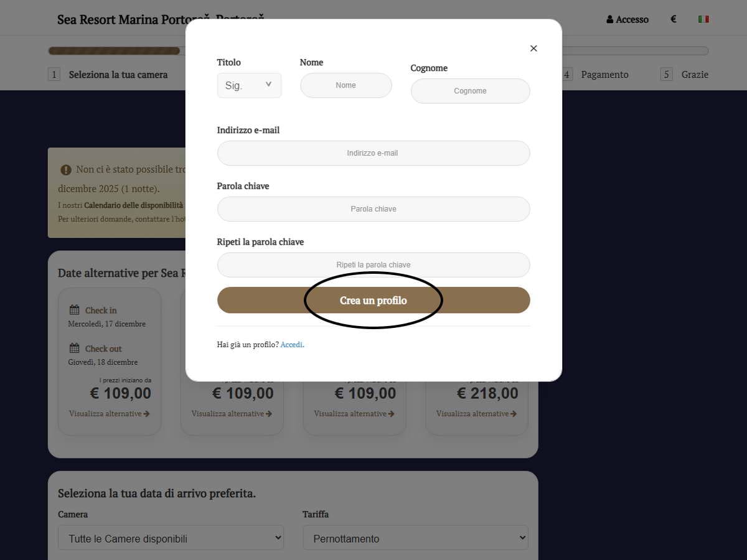
Task: Focus the Cognome text field
Action: tap(470, 91)
